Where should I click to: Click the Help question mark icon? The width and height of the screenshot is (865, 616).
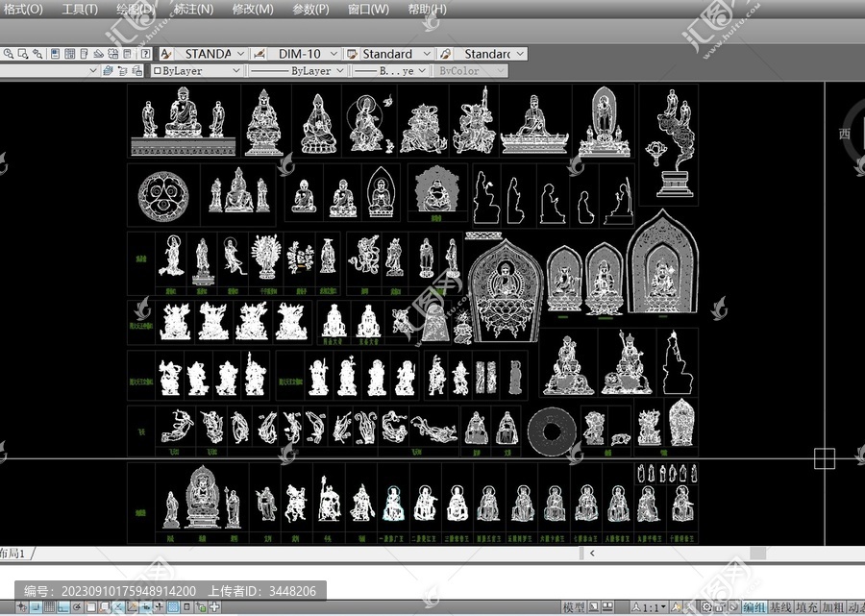[146, 54]
